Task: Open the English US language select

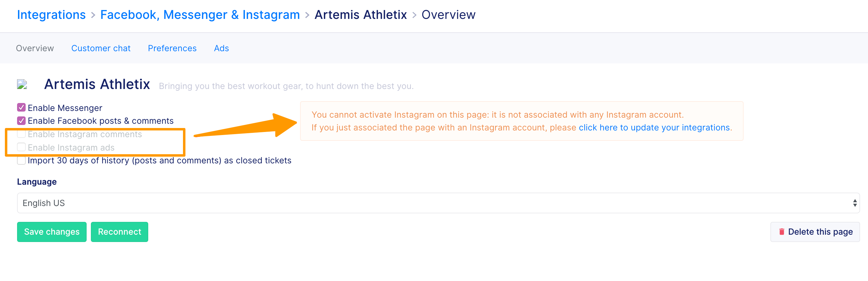Action: [x=438, y=203]
